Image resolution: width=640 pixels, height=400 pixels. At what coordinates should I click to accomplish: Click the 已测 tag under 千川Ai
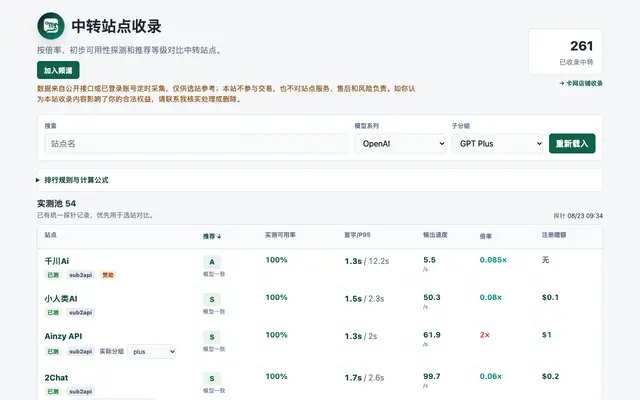pyautogui.click(x=53, y=275)
